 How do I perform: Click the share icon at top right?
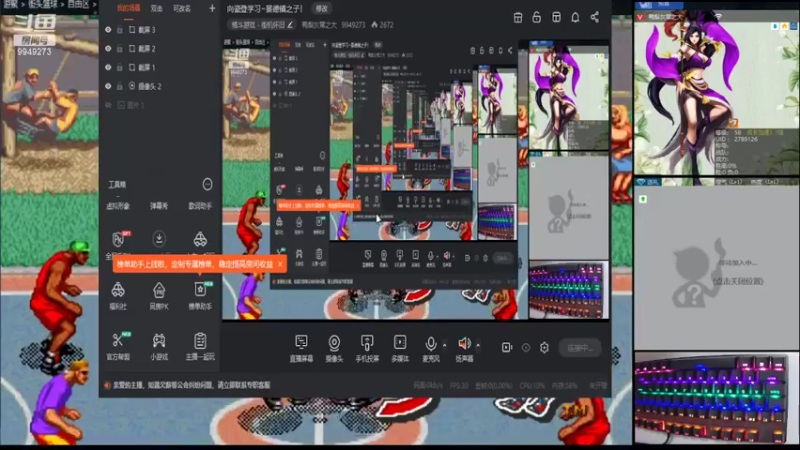(595, 17)
